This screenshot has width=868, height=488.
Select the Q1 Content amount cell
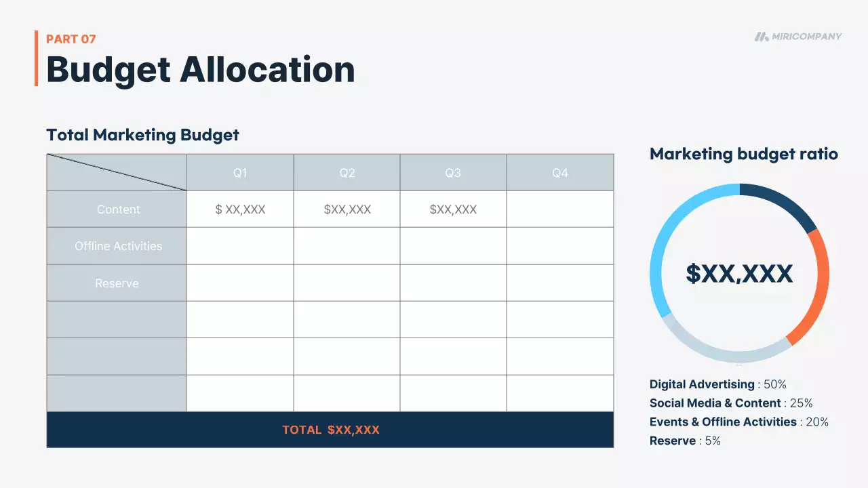pyautogui.click(x=240, y=209)
